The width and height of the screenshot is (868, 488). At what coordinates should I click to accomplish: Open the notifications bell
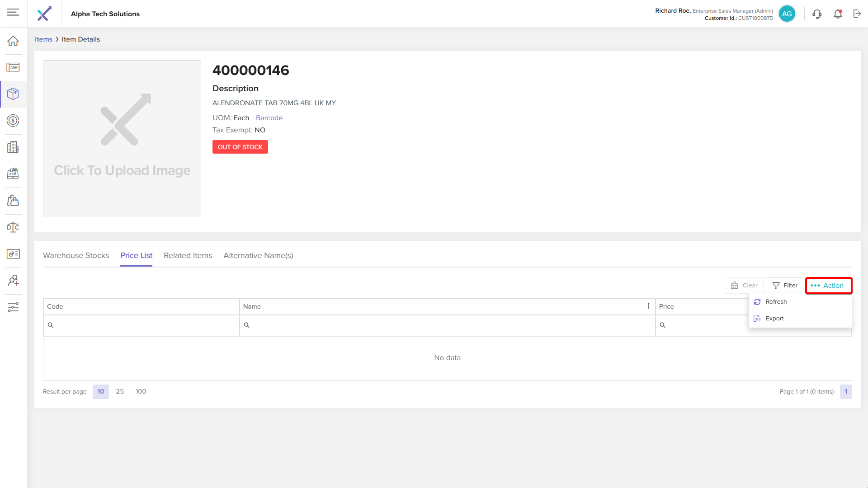click(838, 14)
